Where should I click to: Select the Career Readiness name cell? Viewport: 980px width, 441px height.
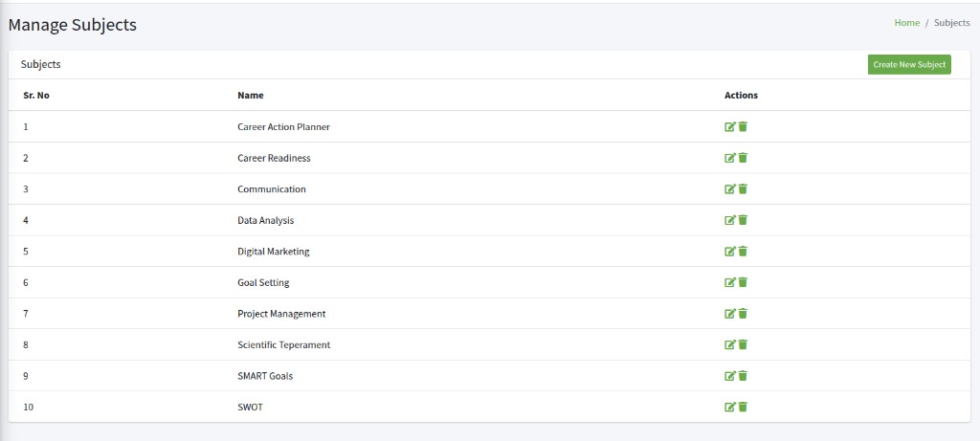(x=274, y=158)
